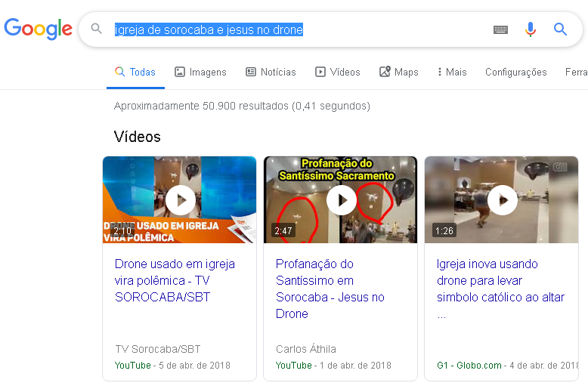Open link Profanação do Santíssimo em Sorocaba
The height and width of the screenshot is (389, 588).
tap(330, 289)
